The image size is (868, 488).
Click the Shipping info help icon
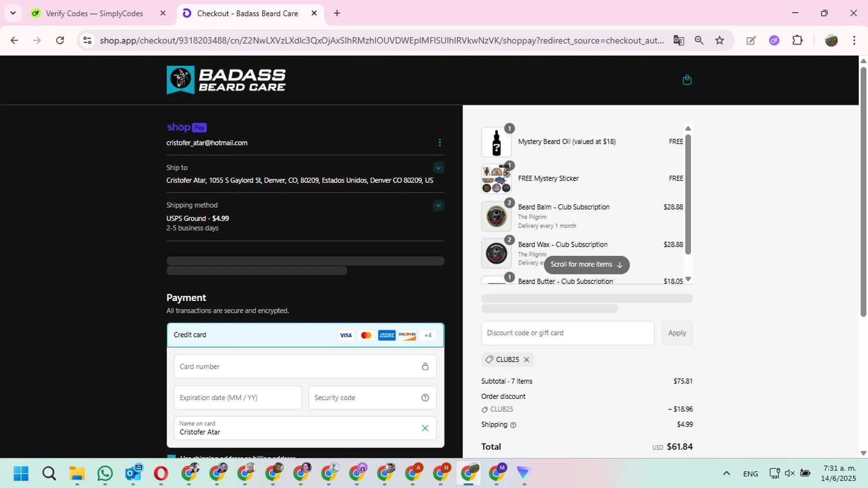coord(513,425)
